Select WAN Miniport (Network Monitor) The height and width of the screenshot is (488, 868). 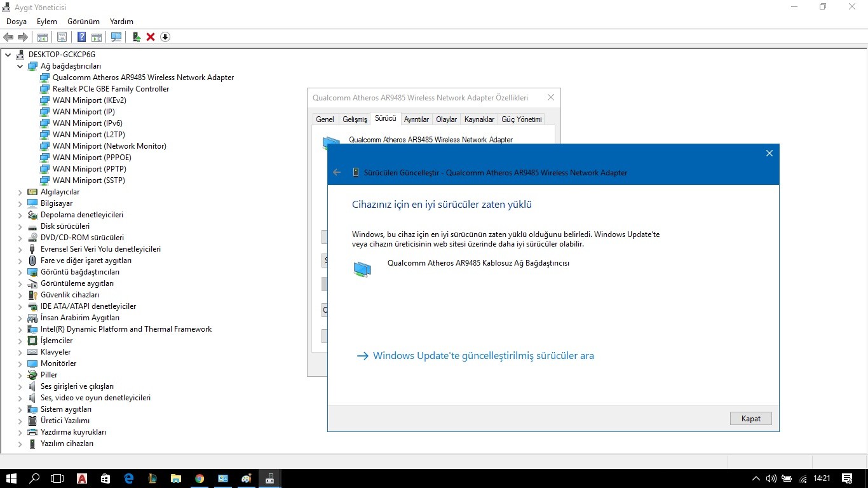(109, 146)
